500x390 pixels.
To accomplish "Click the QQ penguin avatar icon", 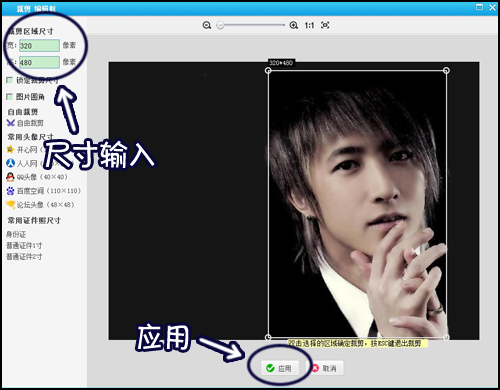I will 10,177.
